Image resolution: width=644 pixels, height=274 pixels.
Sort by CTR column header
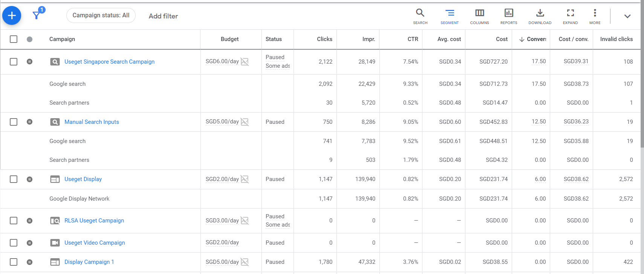(413, 39)
